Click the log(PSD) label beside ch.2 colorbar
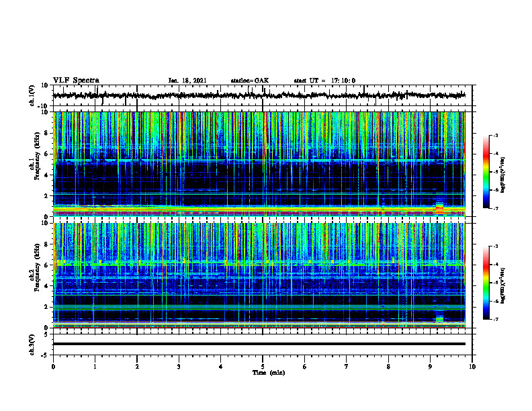Image resolution: width=532 pixels, height=411 pixels. tap(502, 285)
